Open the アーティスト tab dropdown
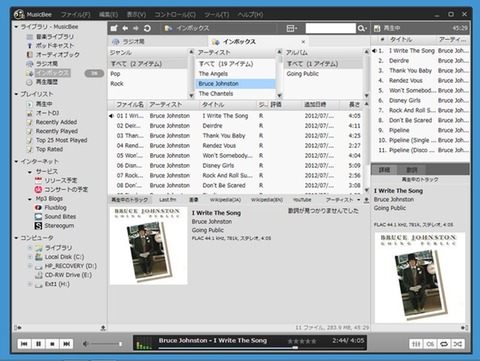The image size is (480, 361). pos(358,200)
